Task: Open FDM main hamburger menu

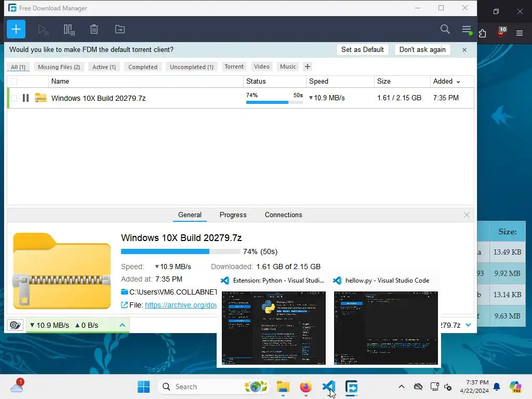Action: pyautogui.click(x=467, y=30)
